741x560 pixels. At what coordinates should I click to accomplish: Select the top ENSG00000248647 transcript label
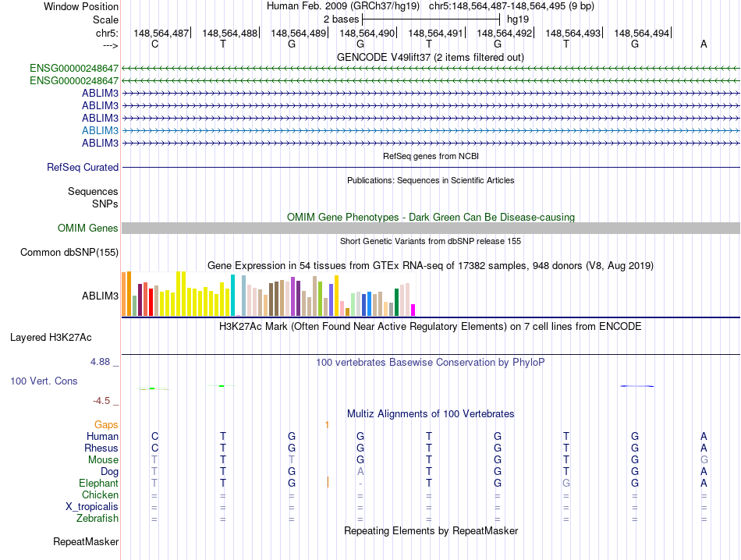74,68
